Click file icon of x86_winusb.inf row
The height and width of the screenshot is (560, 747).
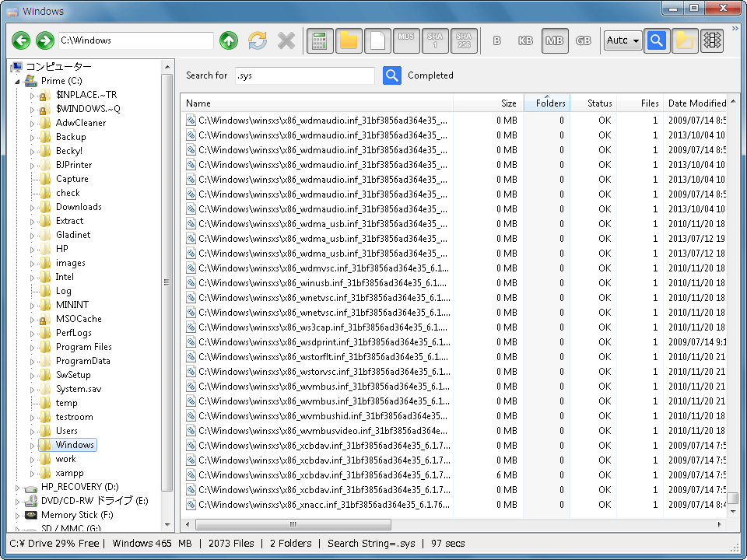pyautogui.click(x=191, y=283)
